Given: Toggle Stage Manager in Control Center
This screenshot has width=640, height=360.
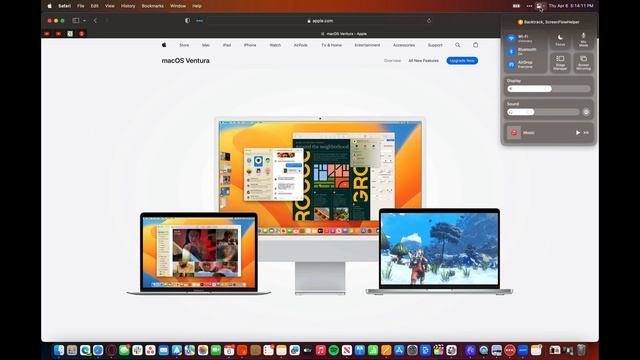Looking at the screenshot, I should [x=560, y=63].
